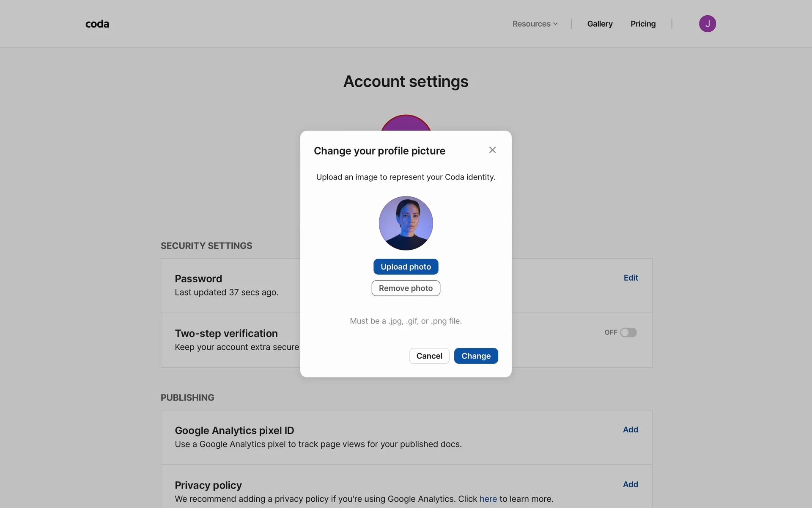Click the large profile avatar behind dialog

tap(406, 123)
